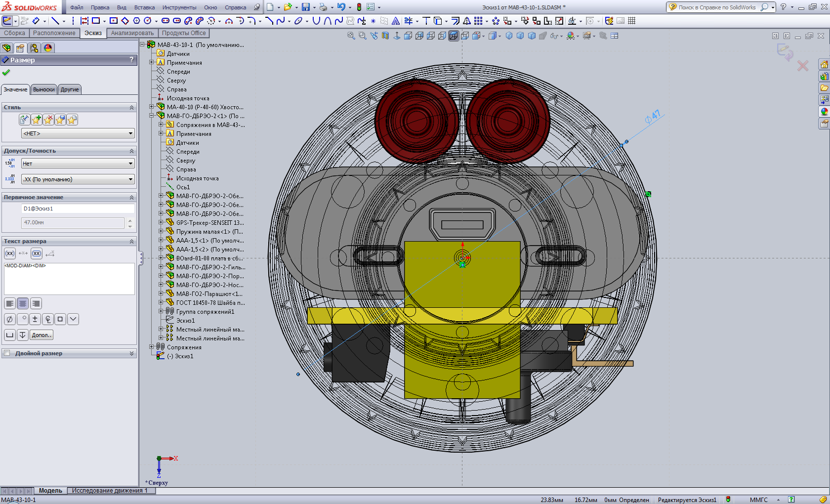Select the Spline sketch tool

pos(281,21)
